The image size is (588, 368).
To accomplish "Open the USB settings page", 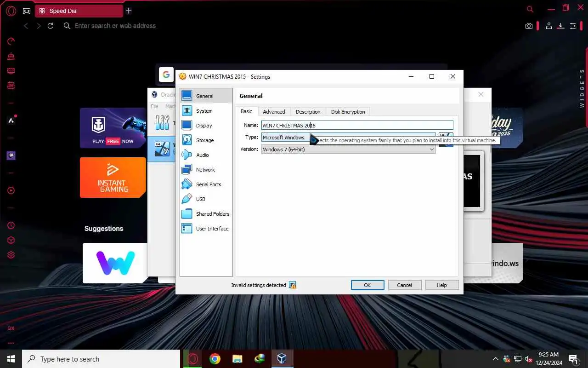I will click(x=206, y=199).
